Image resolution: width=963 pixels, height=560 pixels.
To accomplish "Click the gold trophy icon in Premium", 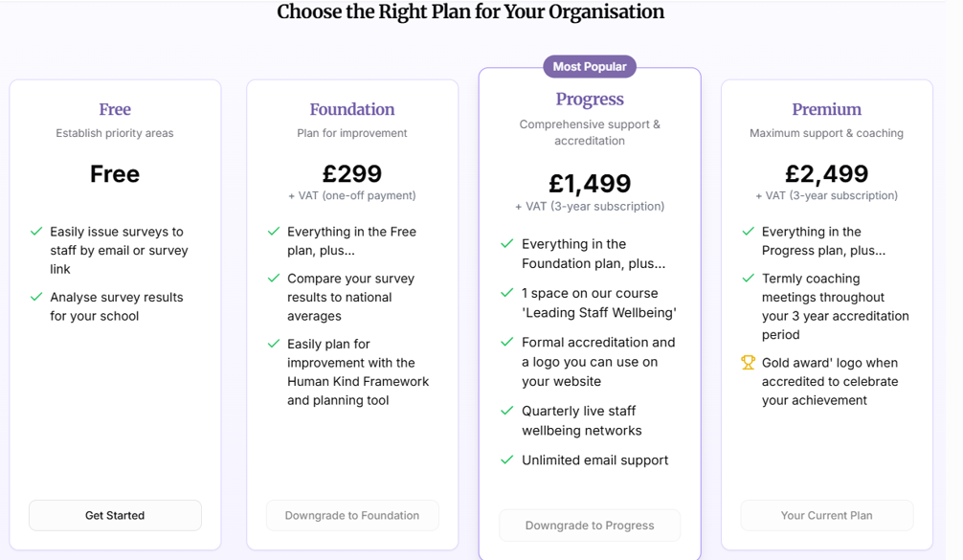I will click(748, 362).
